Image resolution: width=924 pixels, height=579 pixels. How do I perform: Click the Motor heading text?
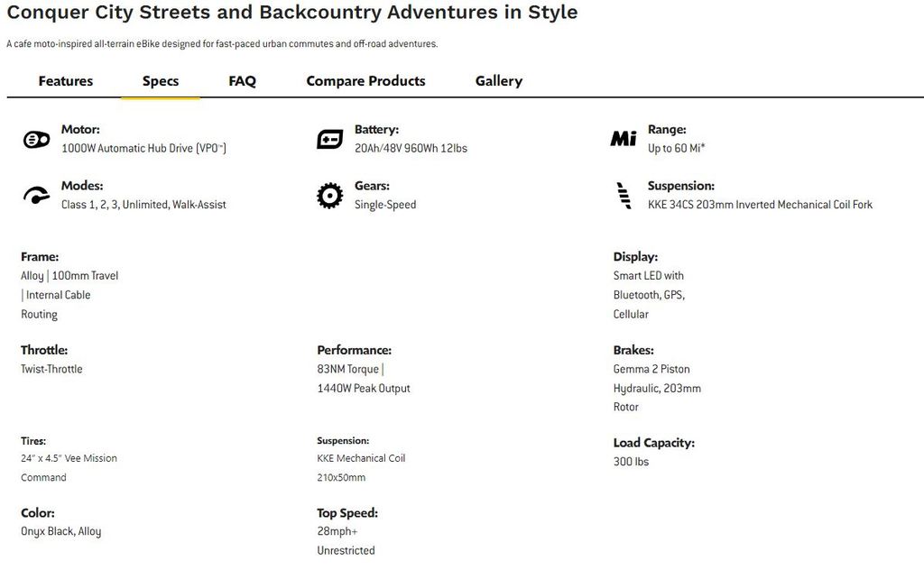pos(80,130)
